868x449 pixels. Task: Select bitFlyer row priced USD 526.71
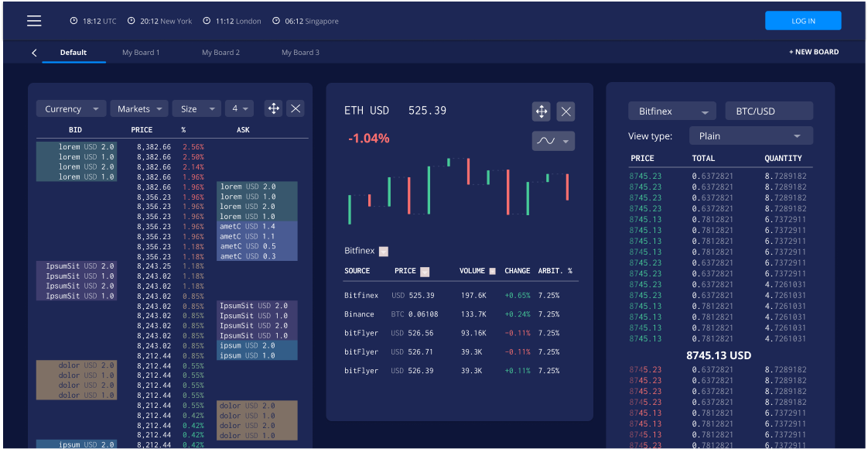coord(460,352)
